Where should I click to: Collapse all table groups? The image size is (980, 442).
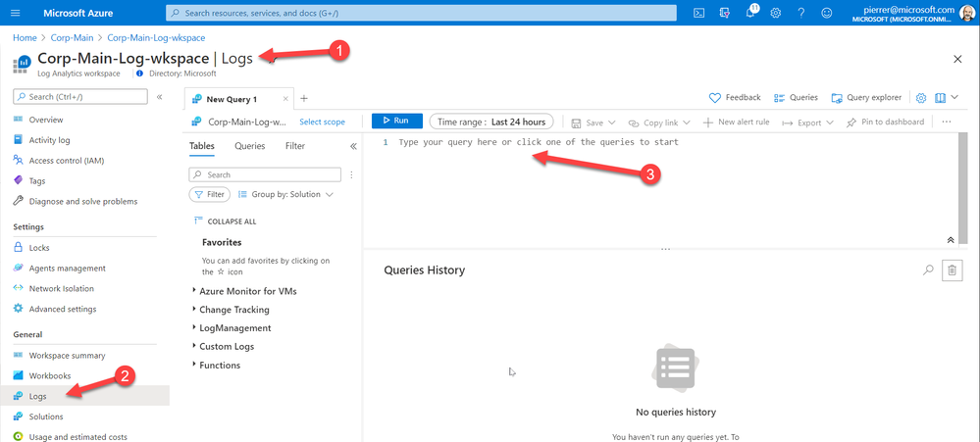click(x=226, y=221)
